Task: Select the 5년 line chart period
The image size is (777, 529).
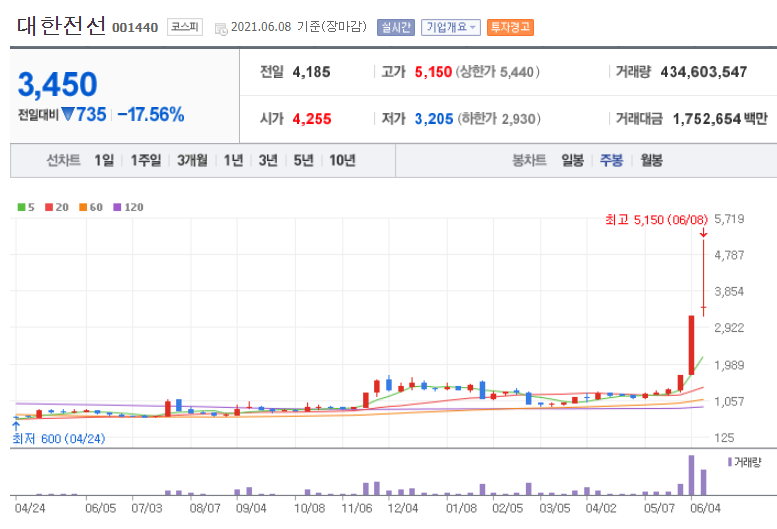Action: click(x=303, y=160)
